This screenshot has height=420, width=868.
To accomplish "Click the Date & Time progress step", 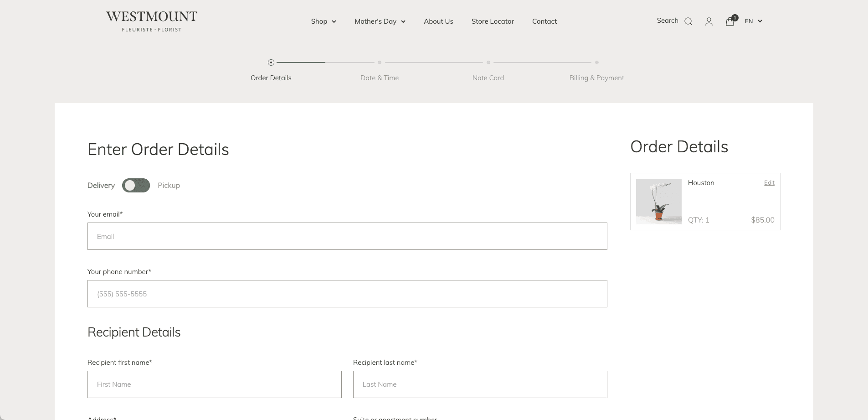I will tap(380, 78).
